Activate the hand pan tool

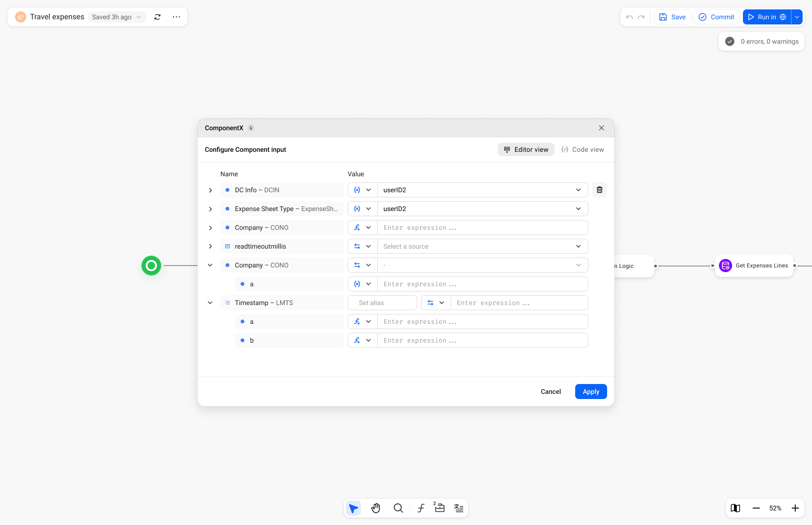click(375, 508)
